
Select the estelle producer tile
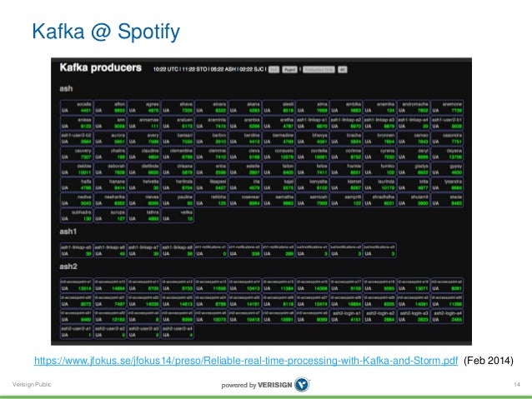point(244,169)
